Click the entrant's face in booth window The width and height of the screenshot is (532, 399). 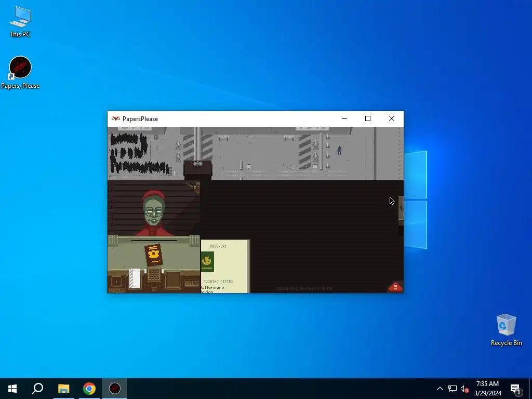[154, 212]
